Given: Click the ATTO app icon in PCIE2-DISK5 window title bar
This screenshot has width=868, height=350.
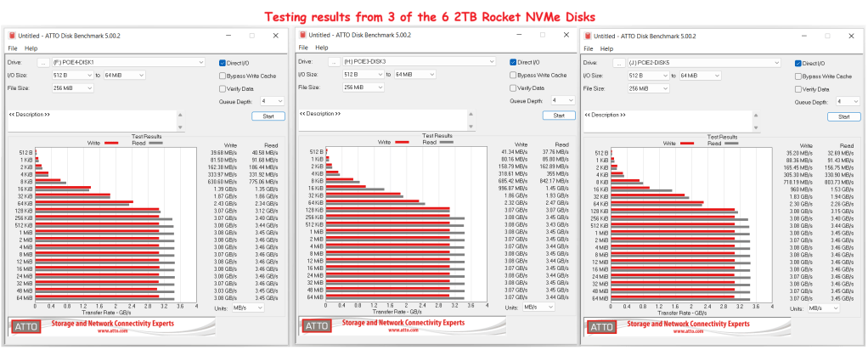Looking at the screenshot, I should 587,37.
